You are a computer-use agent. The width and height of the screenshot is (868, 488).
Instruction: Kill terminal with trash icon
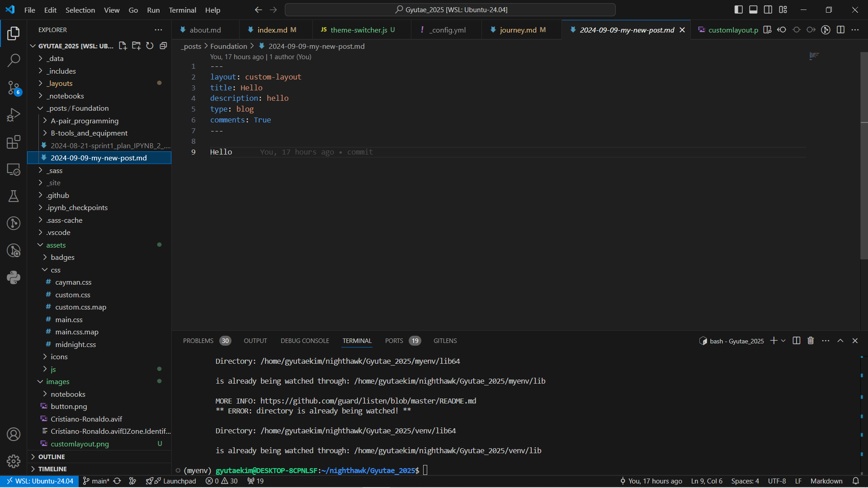[x=811, y=341]
